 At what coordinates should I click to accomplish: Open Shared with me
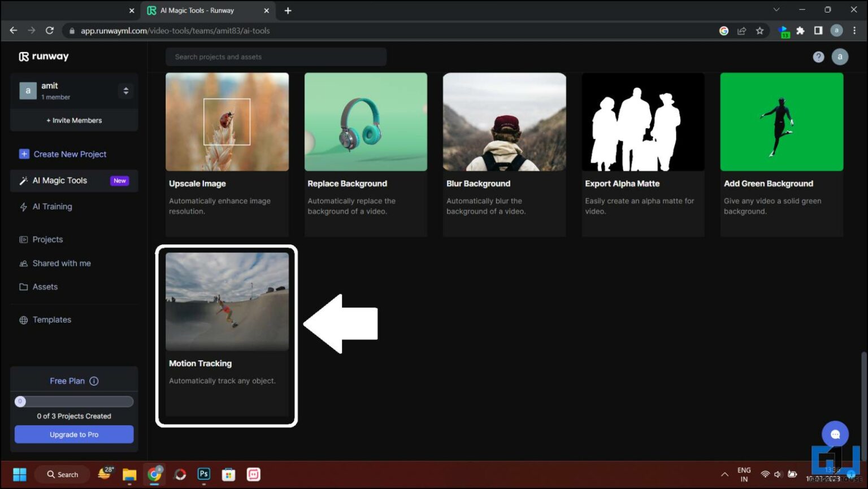pos(61,263)
